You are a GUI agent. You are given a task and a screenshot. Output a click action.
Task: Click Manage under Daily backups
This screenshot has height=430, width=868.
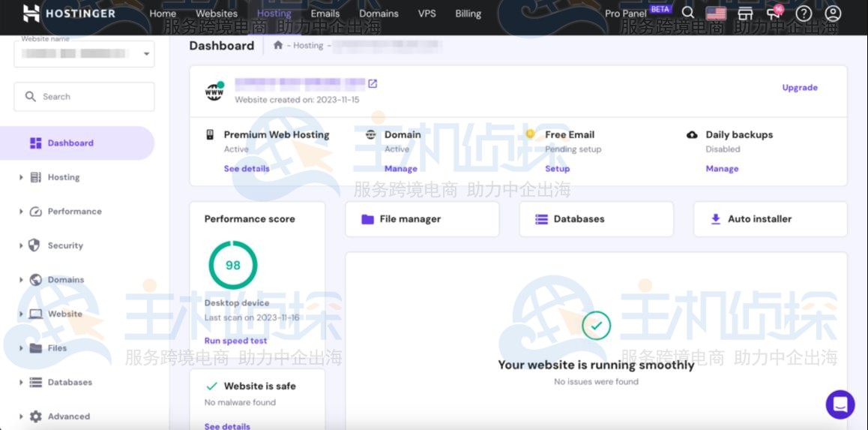tap(722, 168)
